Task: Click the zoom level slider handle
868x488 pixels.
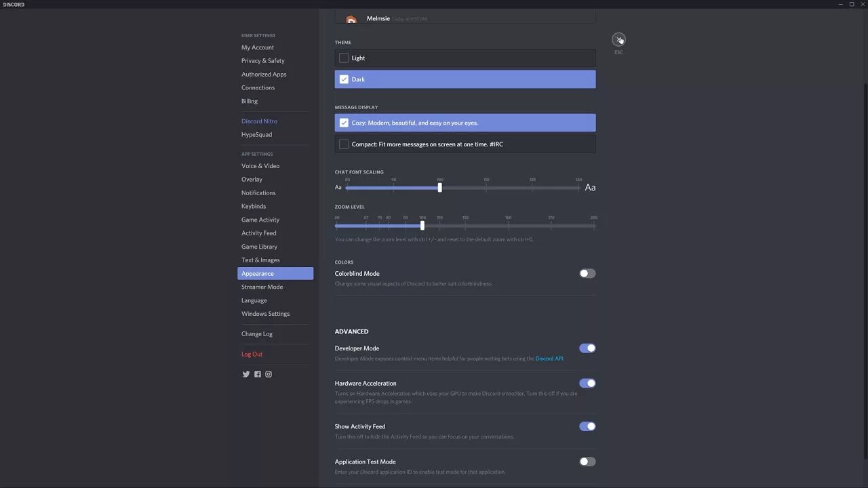Action: click(422, 226)
